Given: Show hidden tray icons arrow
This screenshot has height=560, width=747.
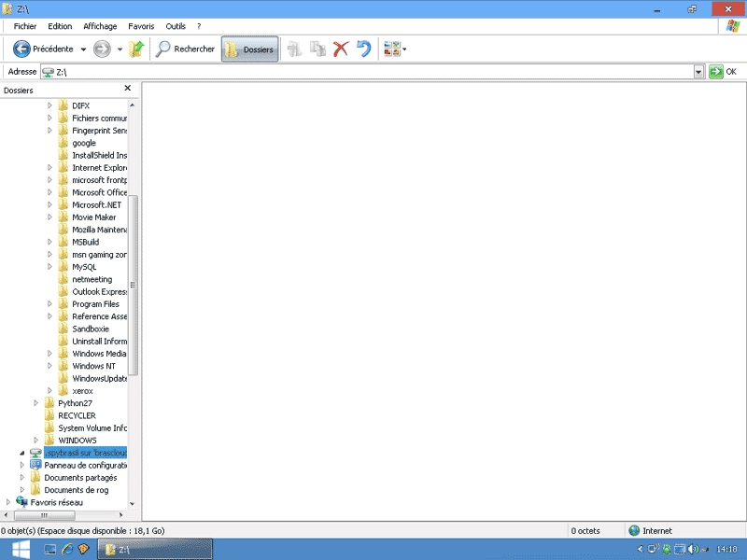Looking at the screenshot, I should [641, 549].
